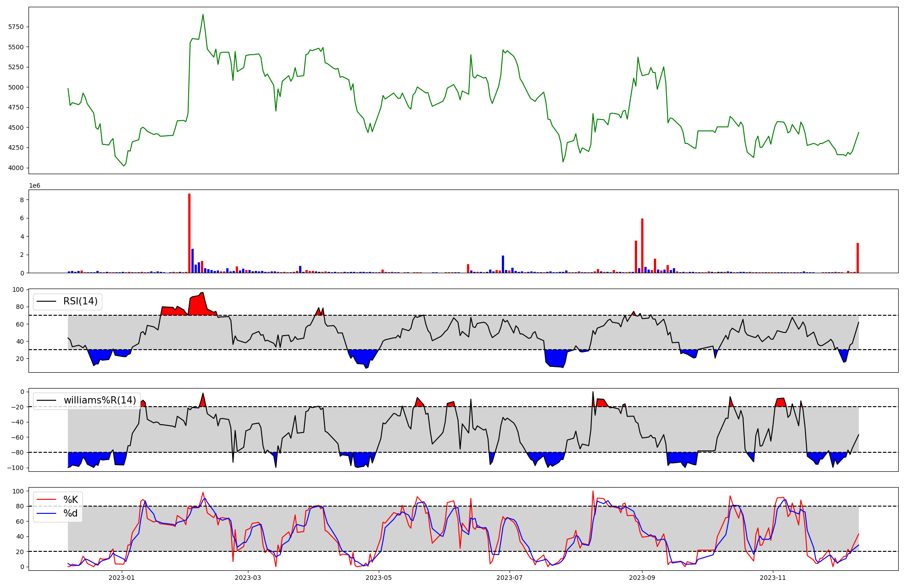Screen dimensions: 905x588
Task: Click the 2023-09 x-axis date label
Action: (x=642, y=578)
